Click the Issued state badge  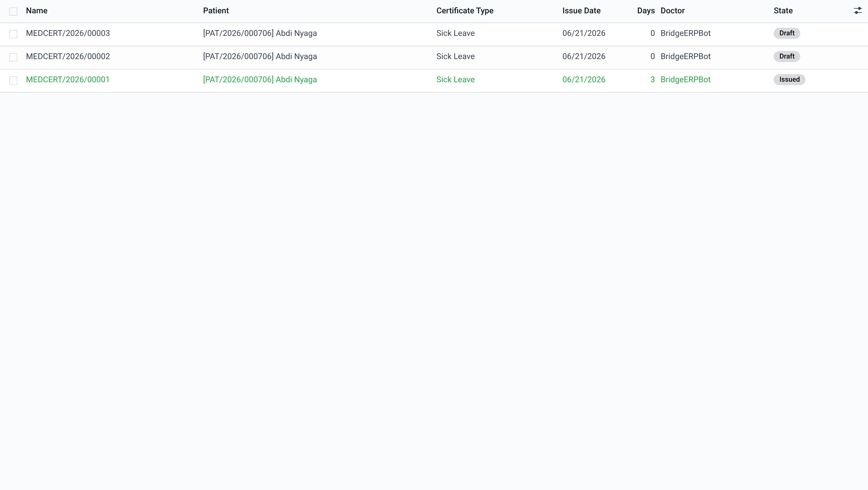[789, 80]
